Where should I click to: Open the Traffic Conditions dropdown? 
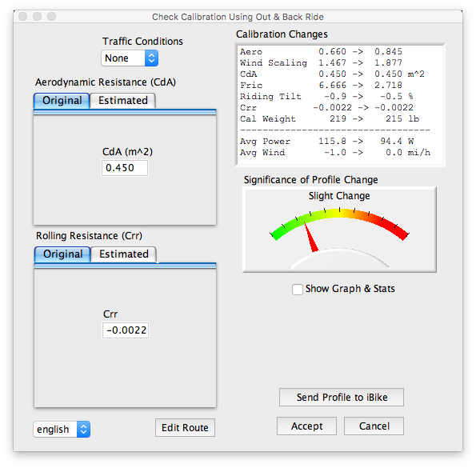point(130,58)
